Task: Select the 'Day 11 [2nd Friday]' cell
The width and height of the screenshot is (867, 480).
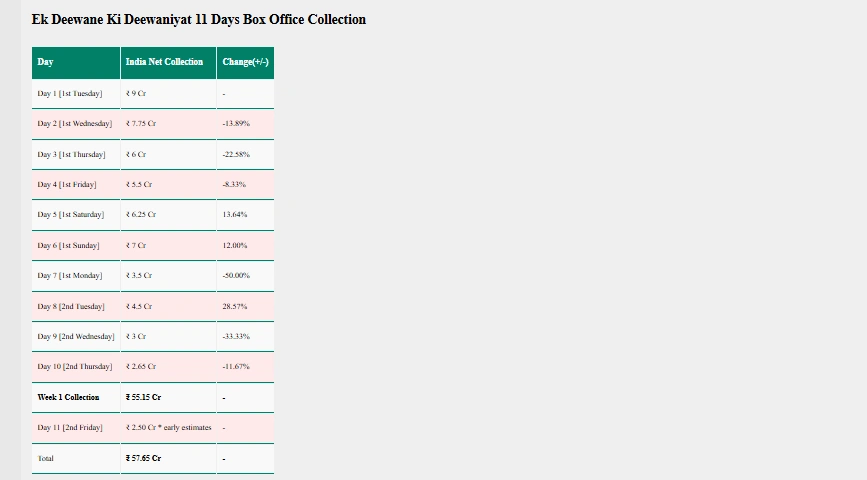Action: [x=70, y=428]
